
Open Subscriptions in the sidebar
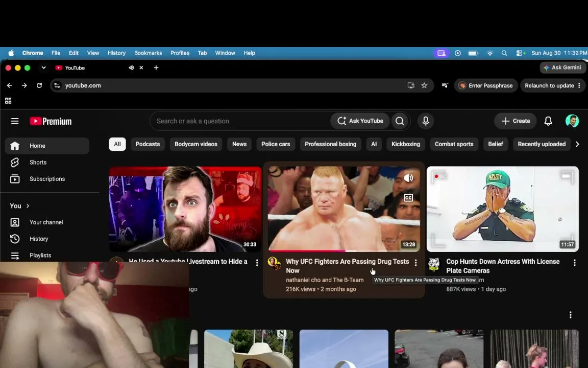pyautogui.click(x=47, y=179)
